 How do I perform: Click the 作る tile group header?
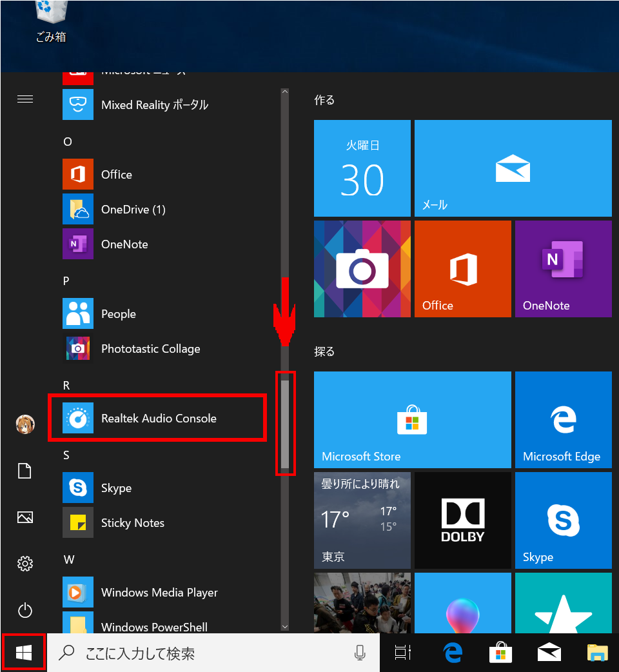point(324,100)
